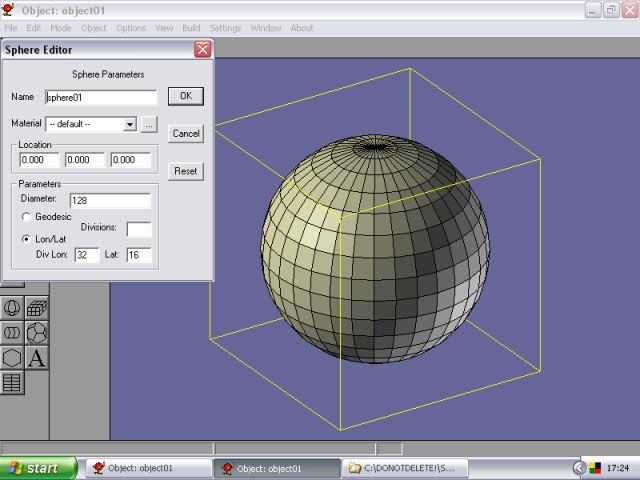Open the Build menu

click(191, 28)
